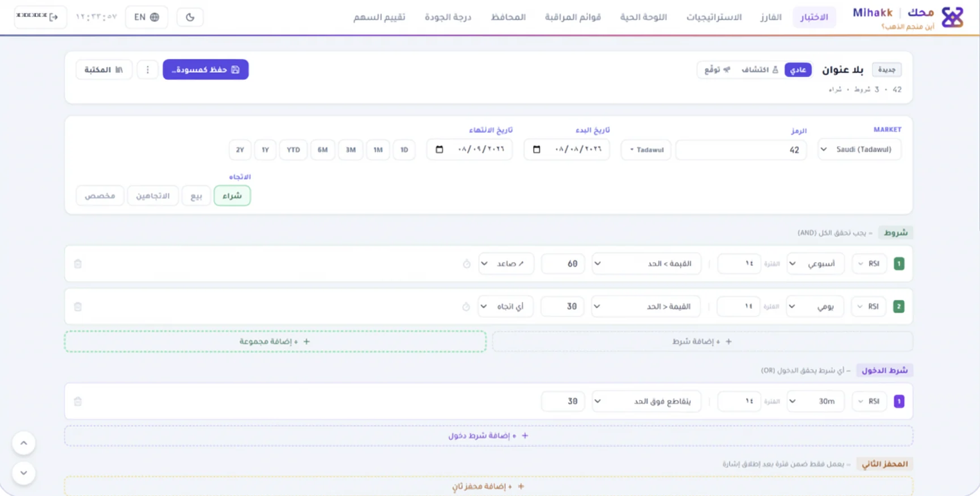
Task: Select the YTD date range preset
Action: [x=293, y=150]
